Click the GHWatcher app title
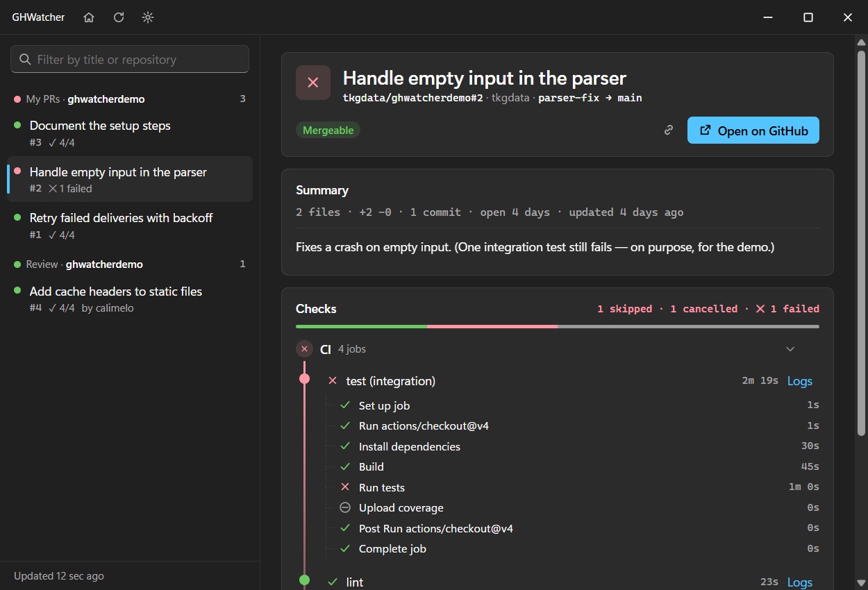 point(38,17)
